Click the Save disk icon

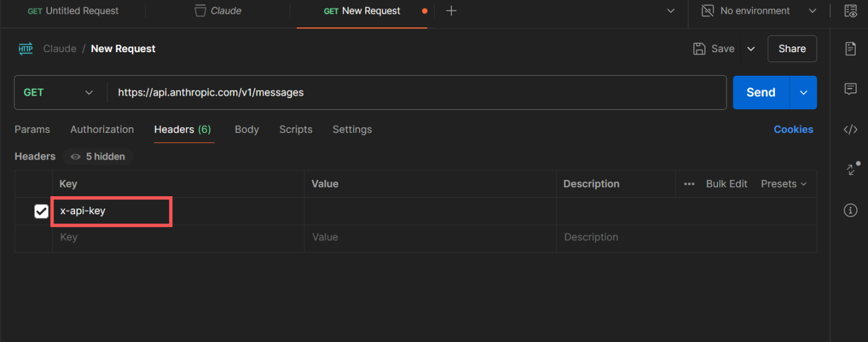pyautogui.click(x=699, y=49)
